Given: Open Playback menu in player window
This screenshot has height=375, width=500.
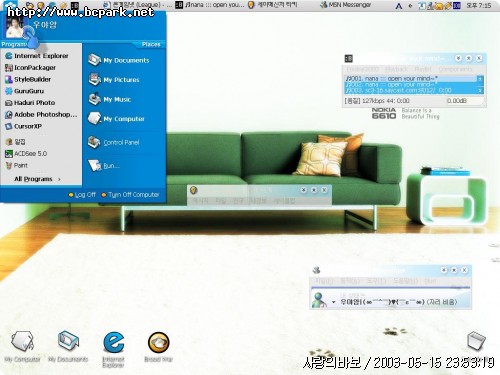Looking at the screenshot, I should [396, 69].
